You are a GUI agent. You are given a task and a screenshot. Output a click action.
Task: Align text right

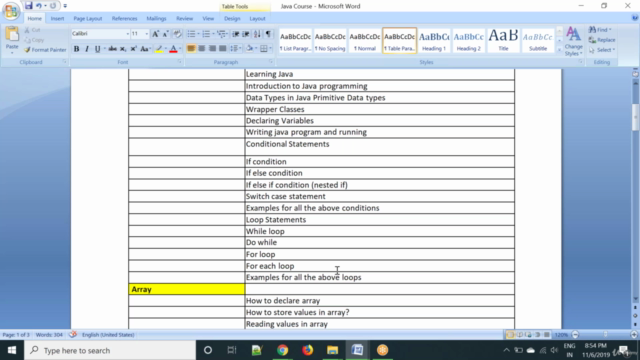pos(212,49)
